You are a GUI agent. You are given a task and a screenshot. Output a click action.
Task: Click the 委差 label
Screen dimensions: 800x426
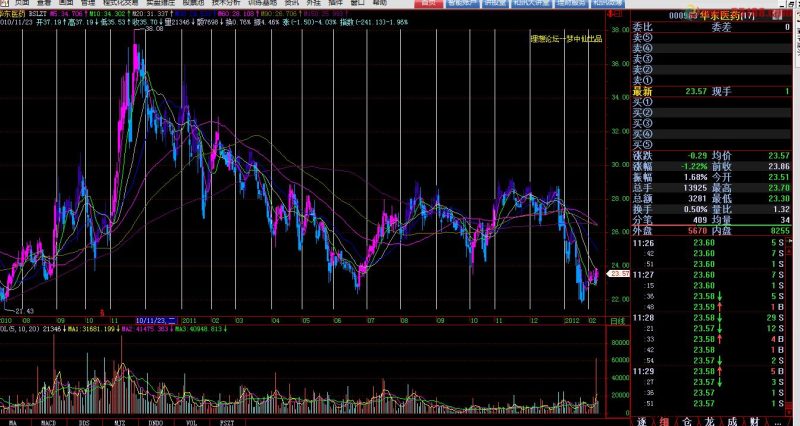(721, 27)
